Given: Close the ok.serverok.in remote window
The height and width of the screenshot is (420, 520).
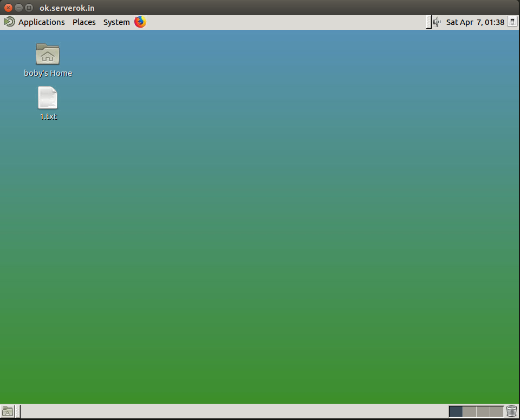Looking at the screenshot, I should 8,8.
